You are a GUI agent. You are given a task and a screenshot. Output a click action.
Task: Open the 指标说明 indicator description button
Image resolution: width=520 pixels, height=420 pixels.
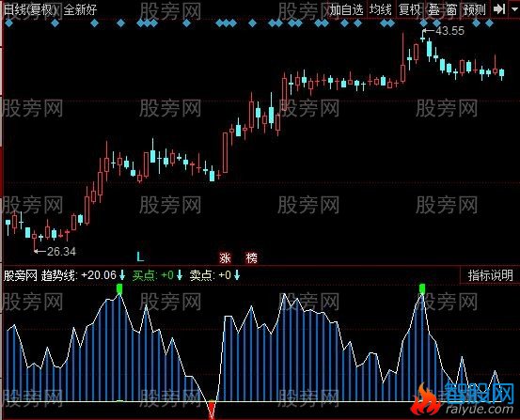point(490,275)
